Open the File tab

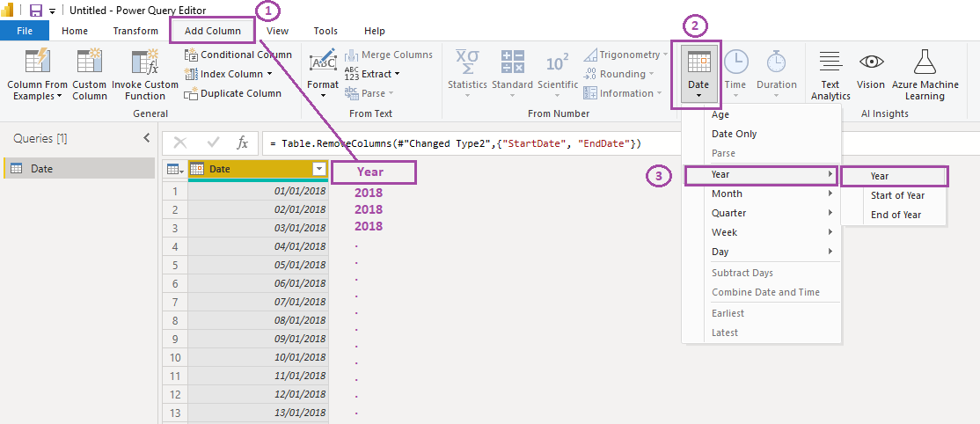click(25, 31)
